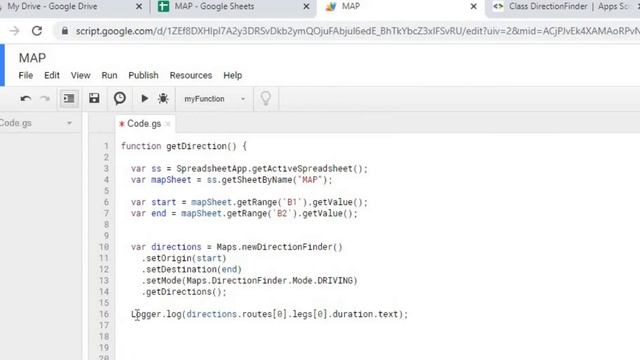
Task: Run the selected function with the play icon
Action: point(144,98)
